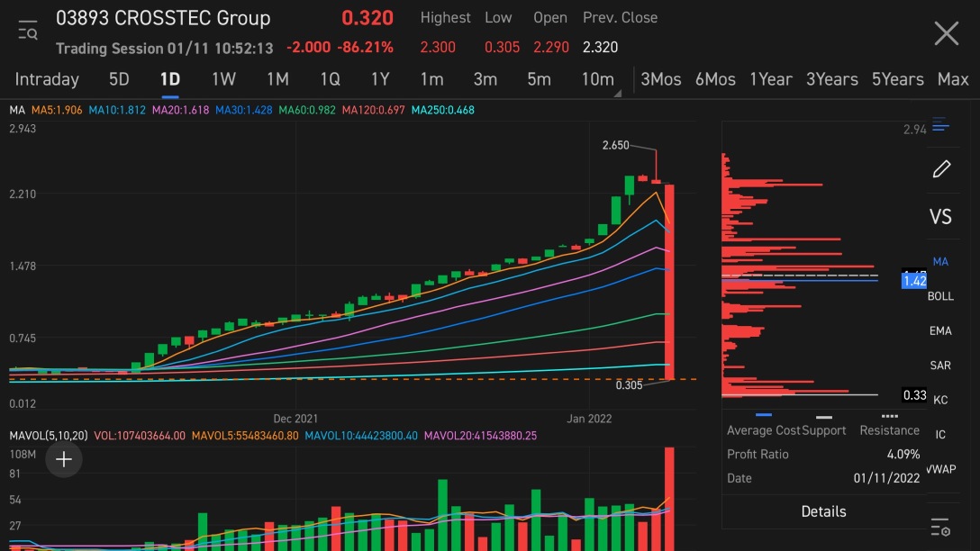Set the range to 1Year

[771, 79]
